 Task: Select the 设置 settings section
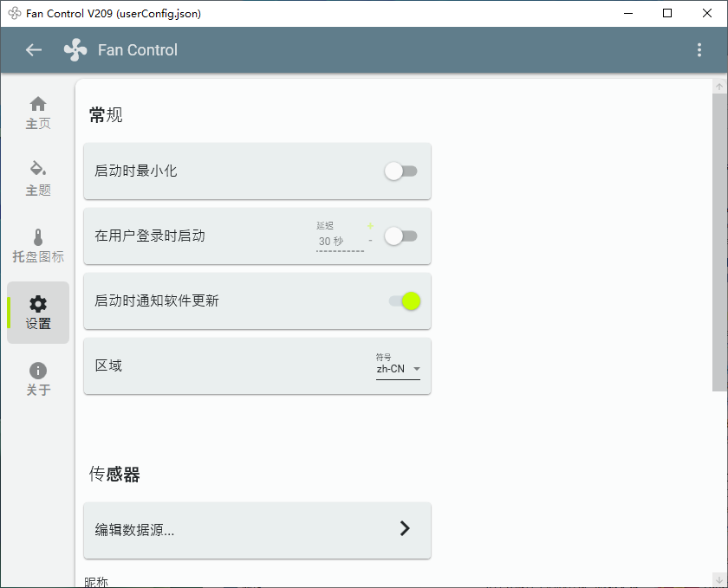[38, 313]
